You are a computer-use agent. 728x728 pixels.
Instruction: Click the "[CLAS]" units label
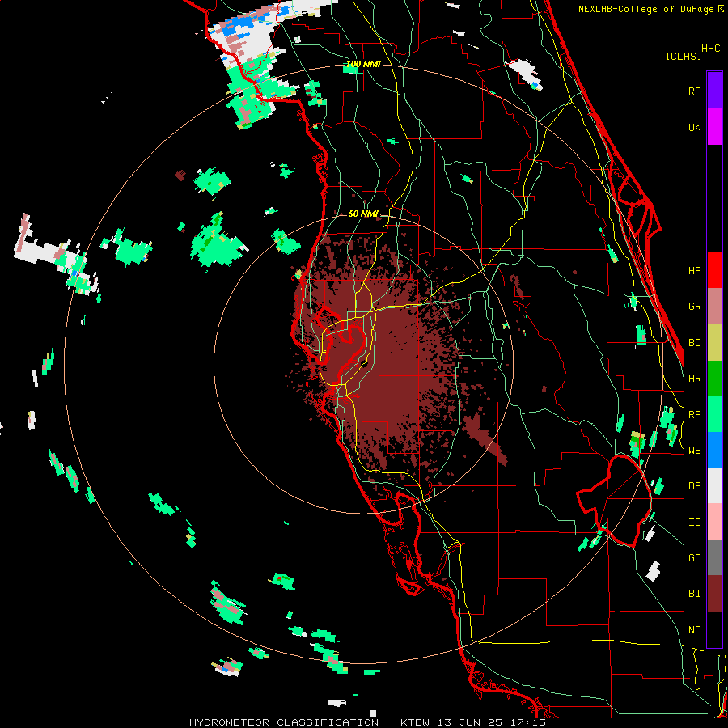pos(684,57)
